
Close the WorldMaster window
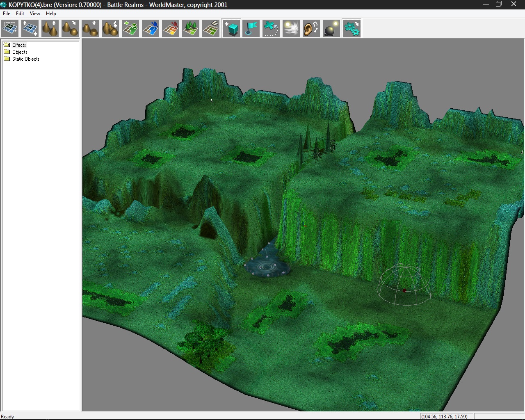point(514,4)
